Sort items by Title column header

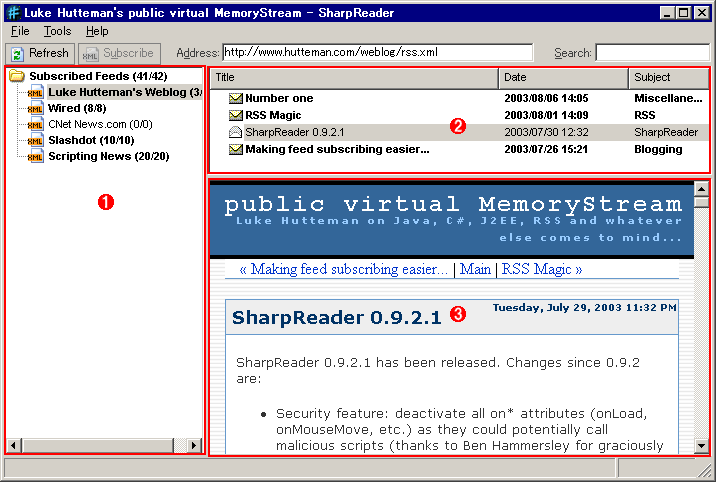point(354,78)
